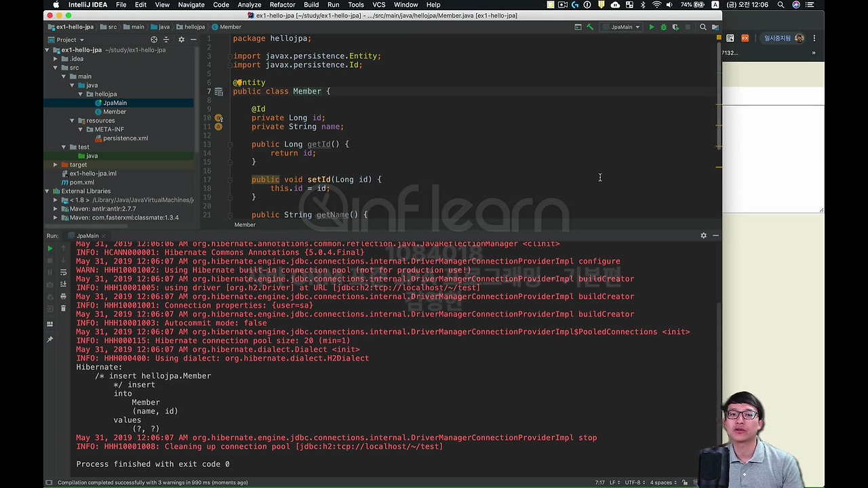This screenshot has width=868, height=488.
Task: Build project with the hammer icon
Action: (x=590, y=27)
